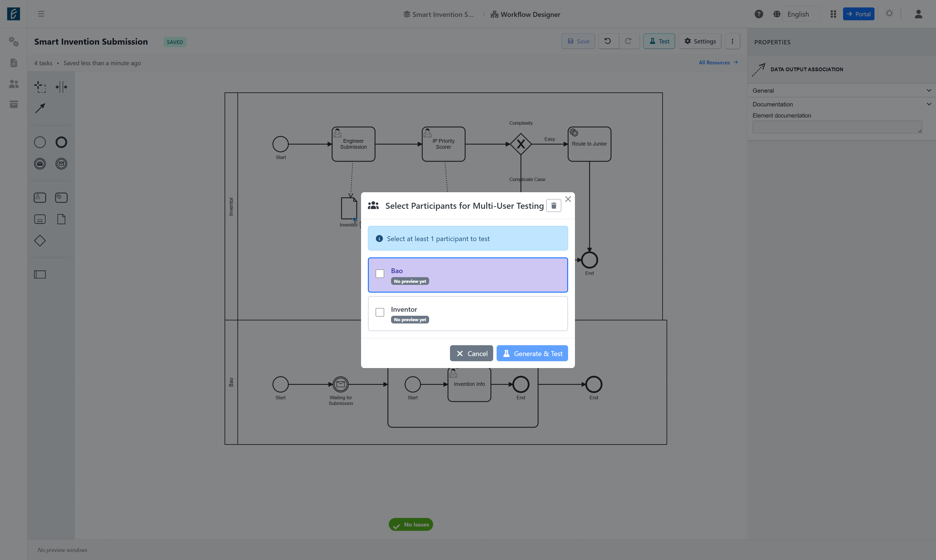Collapse the Documentation properties section
The height and width of the screenshot is (560, 936).
tap(841, 104)
